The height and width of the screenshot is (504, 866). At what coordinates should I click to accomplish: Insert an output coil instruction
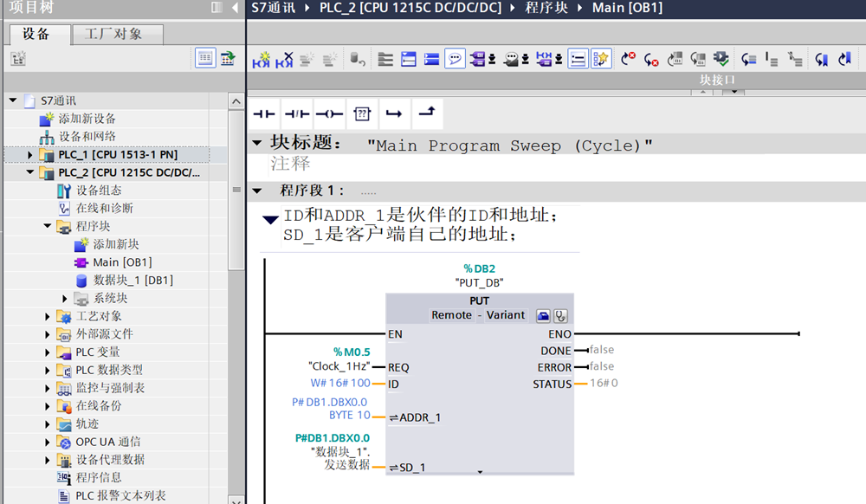(329, 114)
